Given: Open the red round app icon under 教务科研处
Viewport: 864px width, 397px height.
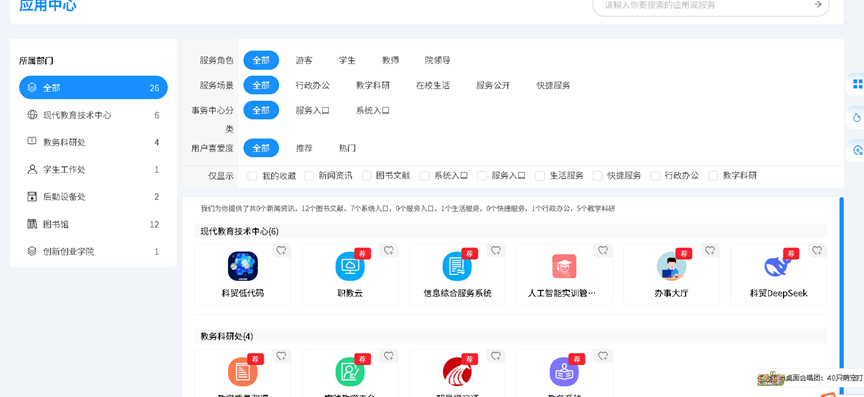Looking at the screenshot, I should coord(457,372).
